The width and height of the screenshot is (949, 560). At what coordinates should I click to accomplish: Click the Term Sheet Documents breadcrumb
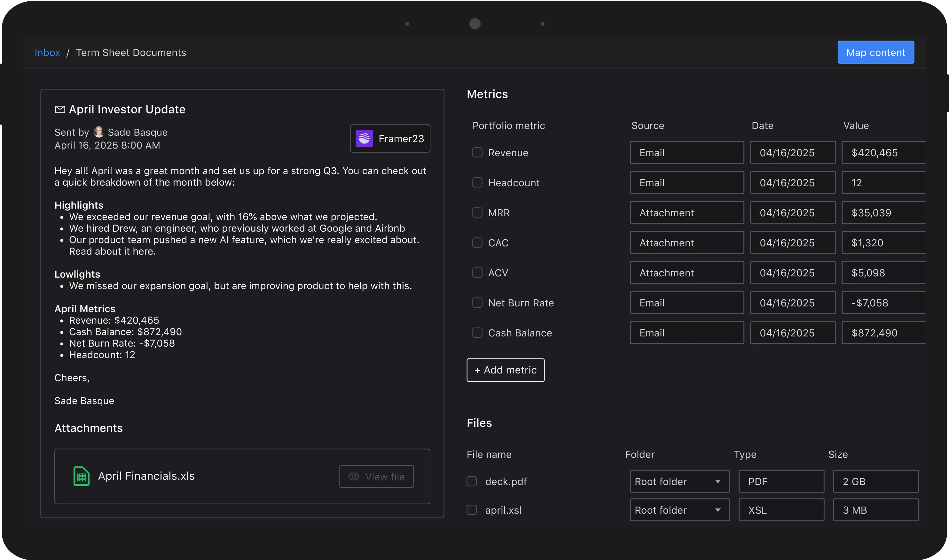tap(131, 52)
